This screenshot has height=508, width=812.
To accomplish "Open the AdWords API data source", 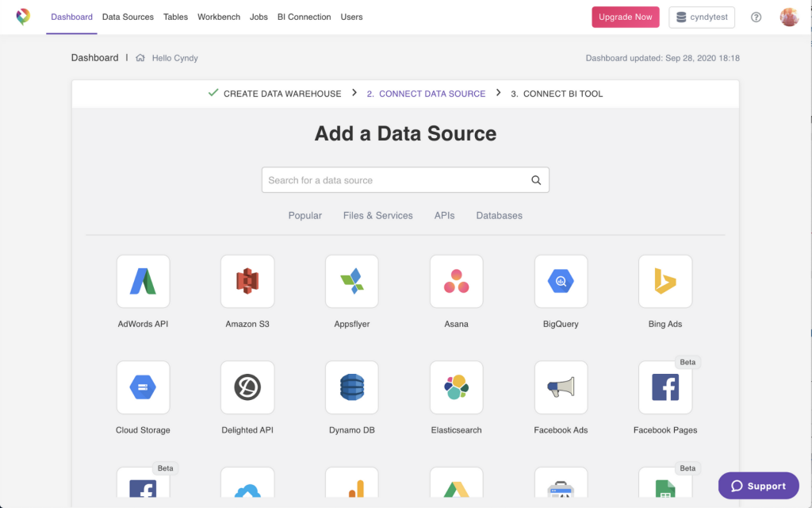I will pyautogui.click(x=143, y=282).
